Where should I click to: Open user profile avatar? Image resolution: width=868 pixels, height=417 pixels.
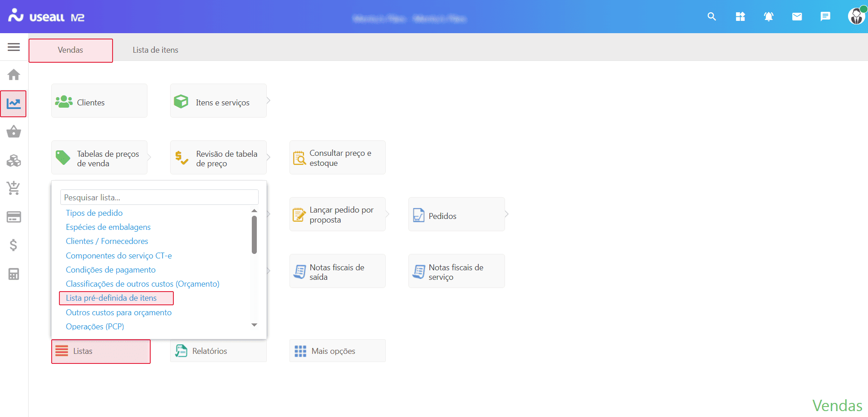point(856,16)
